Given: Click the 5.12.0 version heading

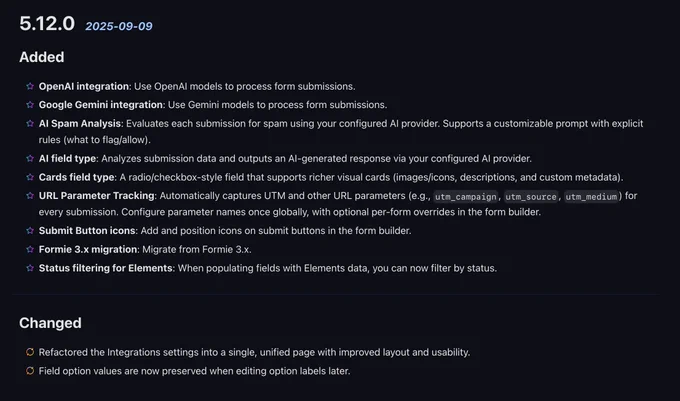Looking at the screenshot, I should coord(47,23).
